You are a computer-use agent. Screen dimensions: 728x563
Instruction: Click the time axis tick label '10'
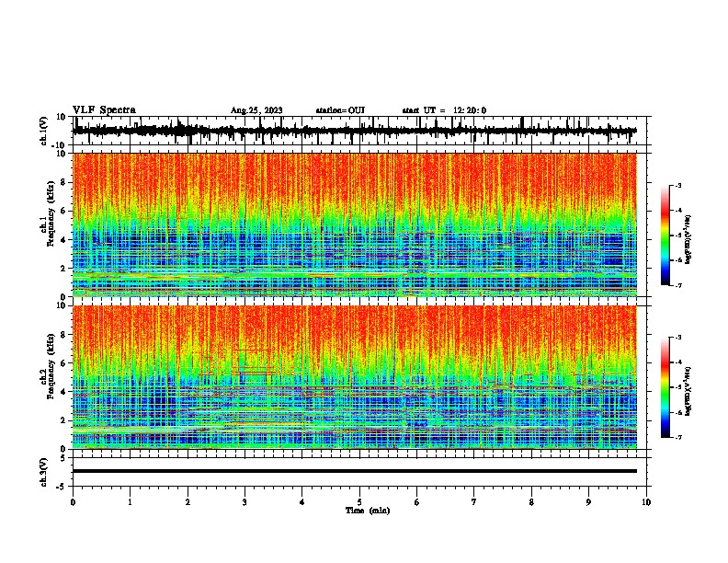coord(646,502)
